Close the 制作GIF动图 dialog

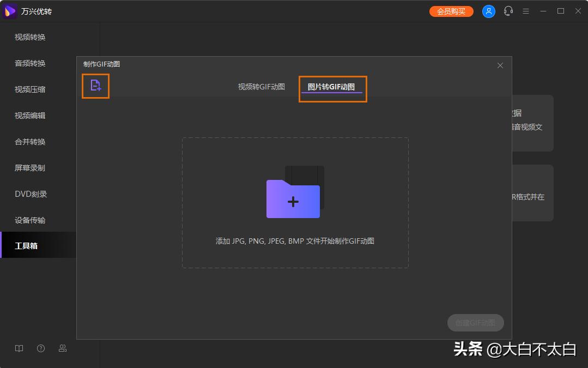tap(500, 65)
